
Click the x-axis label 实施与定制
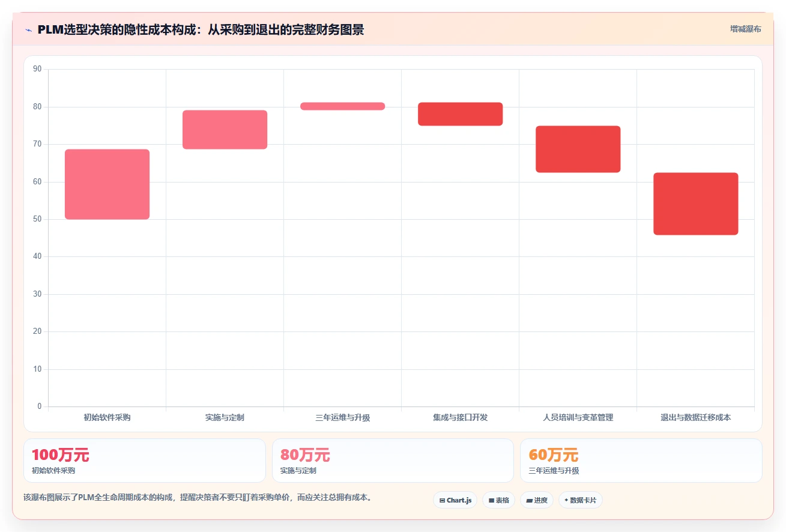click(x=225, y=417)
